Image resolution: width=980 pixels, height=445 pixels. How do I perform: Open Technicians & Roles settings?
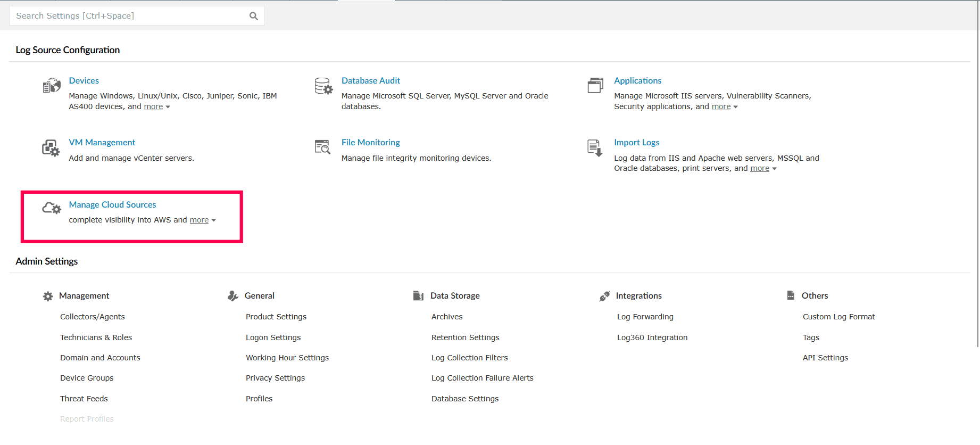pyautogui.click(x=96, y=337)
